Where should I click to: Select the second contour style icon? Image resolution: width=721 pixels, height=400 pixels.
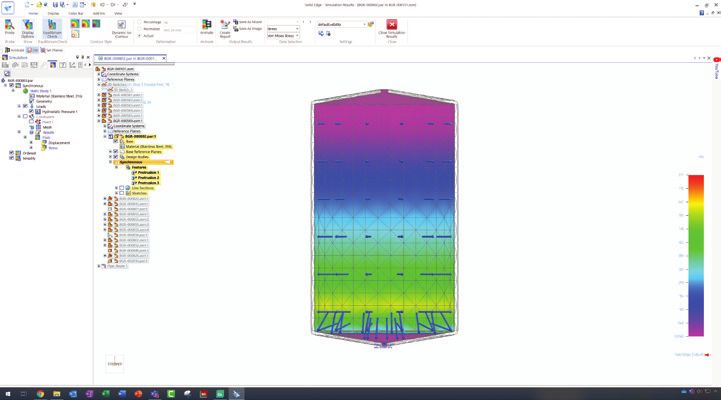click(86, 24)
